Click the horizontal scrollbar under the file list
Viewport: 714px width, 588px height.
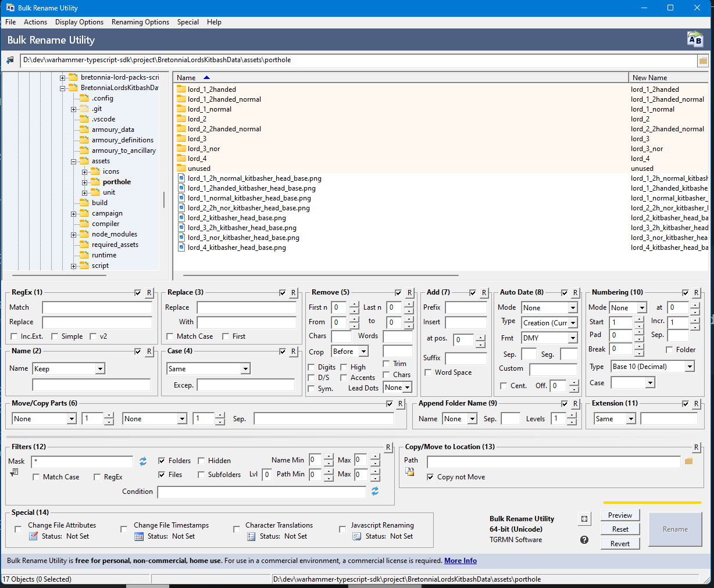320,275
